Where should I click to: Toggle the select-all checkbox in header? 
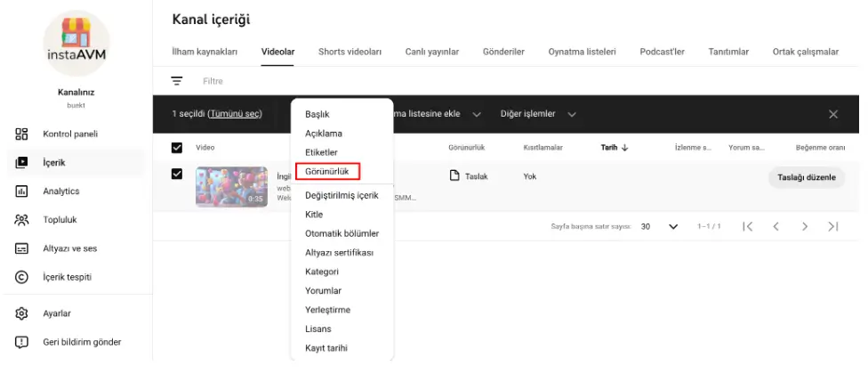click(177, 148)
